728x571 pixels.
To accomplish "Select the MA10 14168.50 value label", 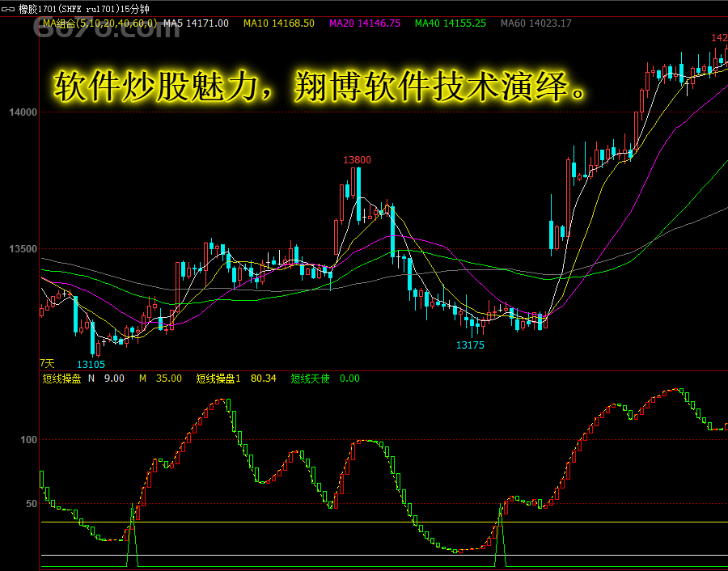I will [279, 23].
